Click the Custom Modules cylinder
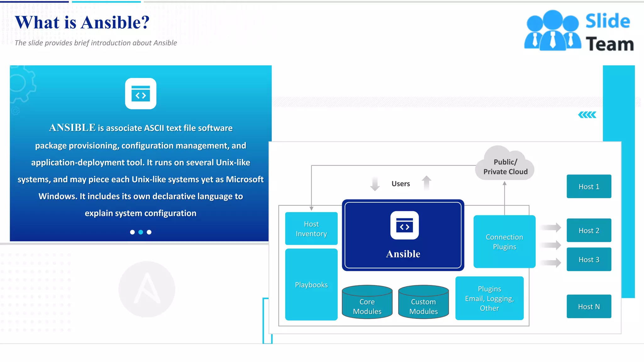 coord(423,302)
